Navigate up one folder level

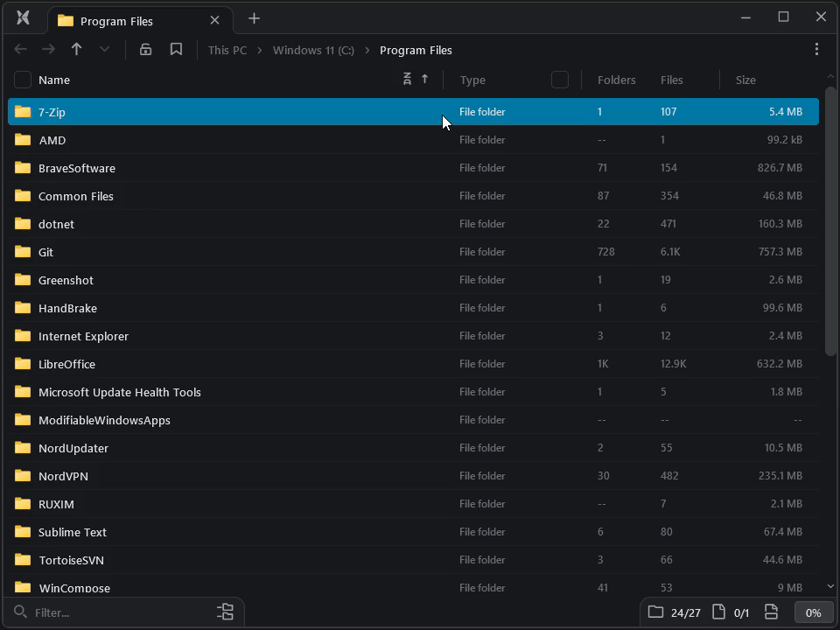[77, 49]
